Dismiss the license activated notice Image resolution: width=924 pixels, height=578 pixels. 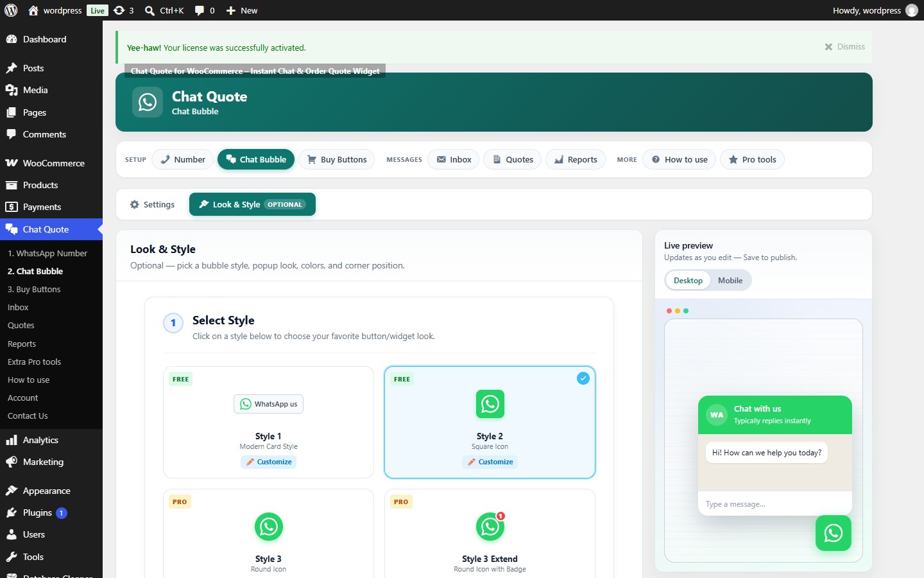(x=844, y=47)
